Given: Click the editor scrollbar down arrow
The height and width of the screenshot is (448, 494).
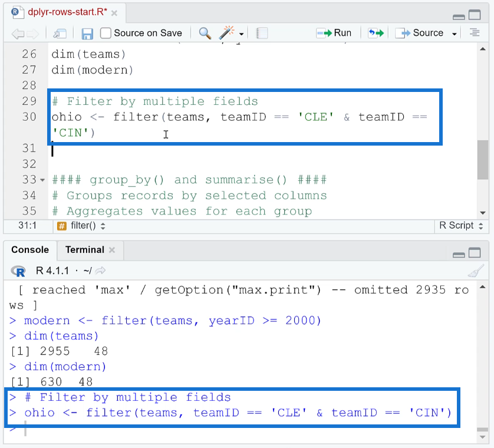Looking at the screenshot, I should [x=483, y=213].
